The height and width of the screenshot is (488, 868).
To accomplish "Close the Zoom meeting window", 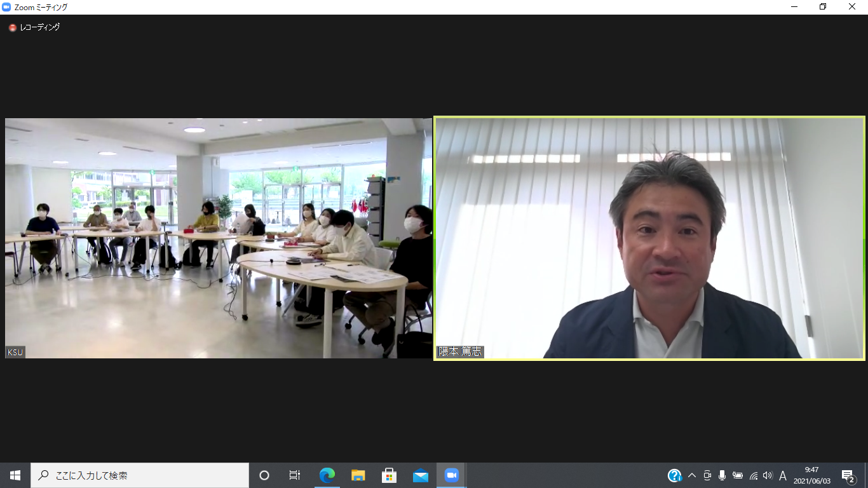I will 853,7.
